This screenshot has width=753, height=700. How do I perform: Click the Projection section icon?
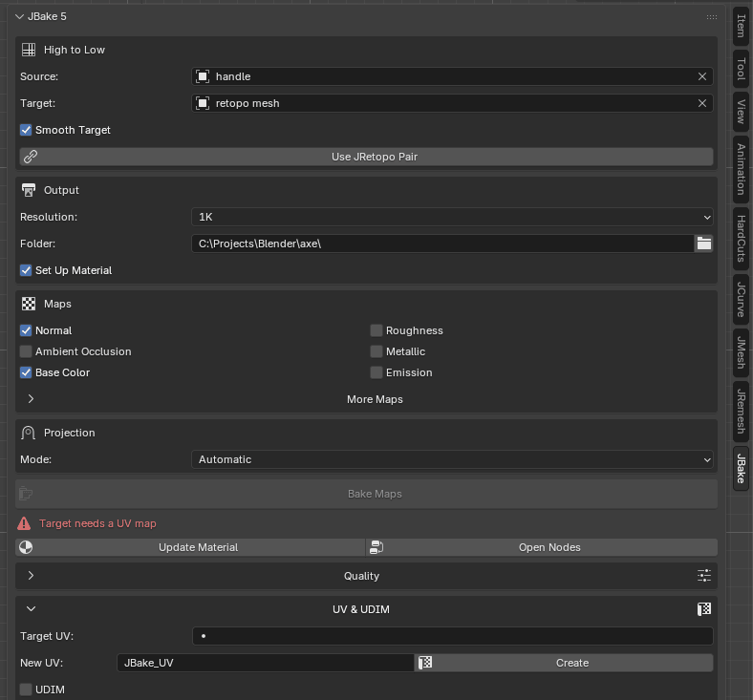29,433
